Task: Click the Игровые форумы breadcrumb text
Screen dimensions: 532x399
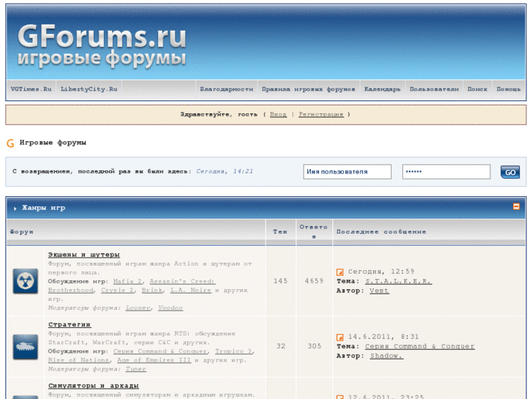Action: [x=53, y=143]
